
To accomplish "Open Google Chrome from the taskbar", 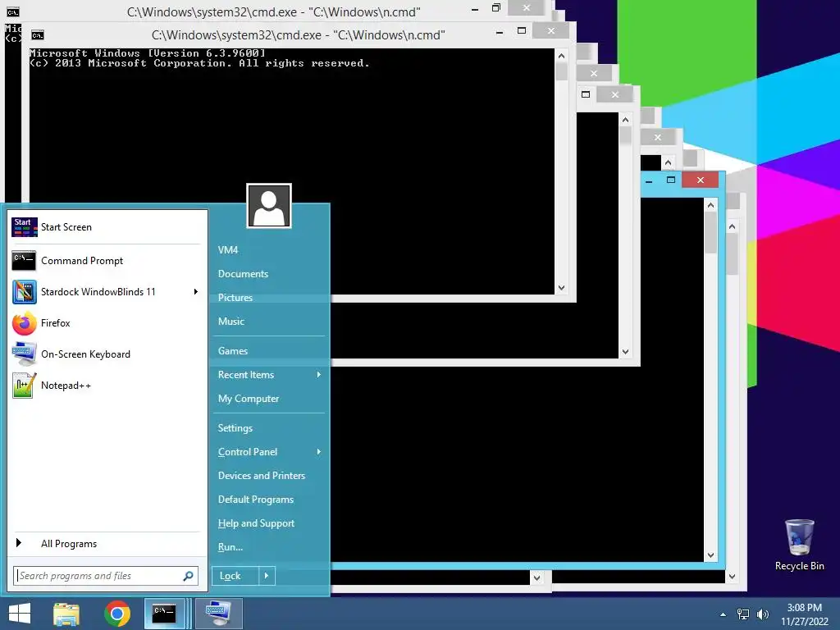I will click(x=117, y=614).
